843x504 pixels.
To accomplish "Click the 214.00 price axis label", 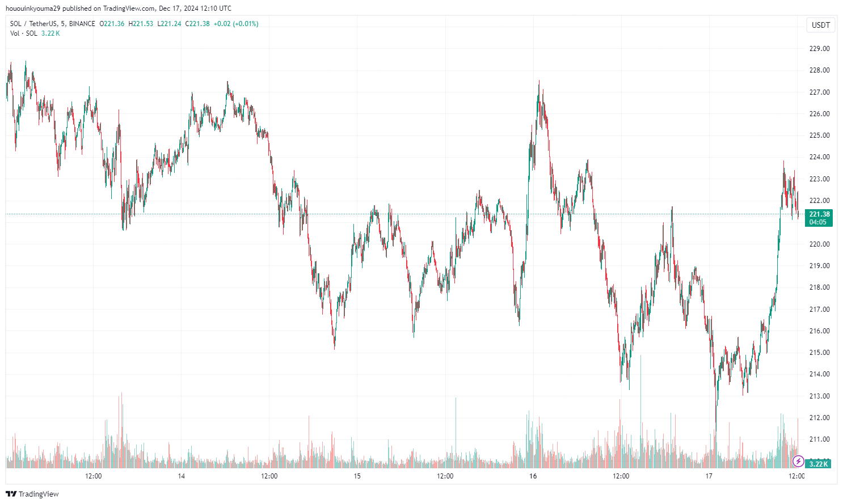I will click(x=819, y=374).
